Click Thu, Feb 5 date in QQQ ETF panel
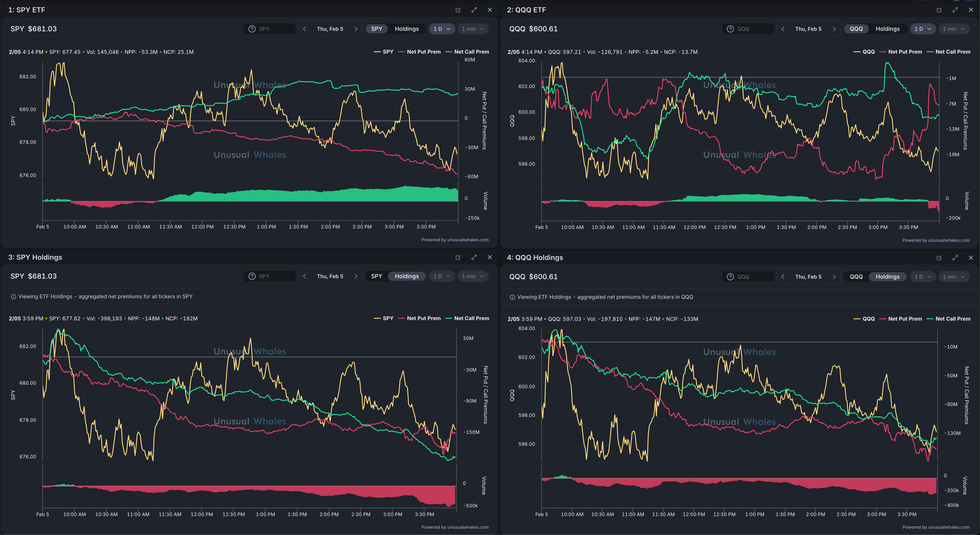 808,29
